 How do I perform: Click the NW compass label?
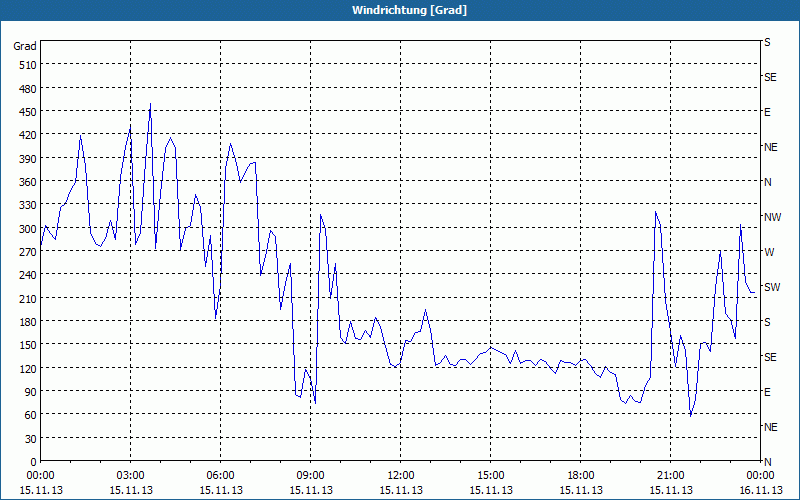(772, 217)
